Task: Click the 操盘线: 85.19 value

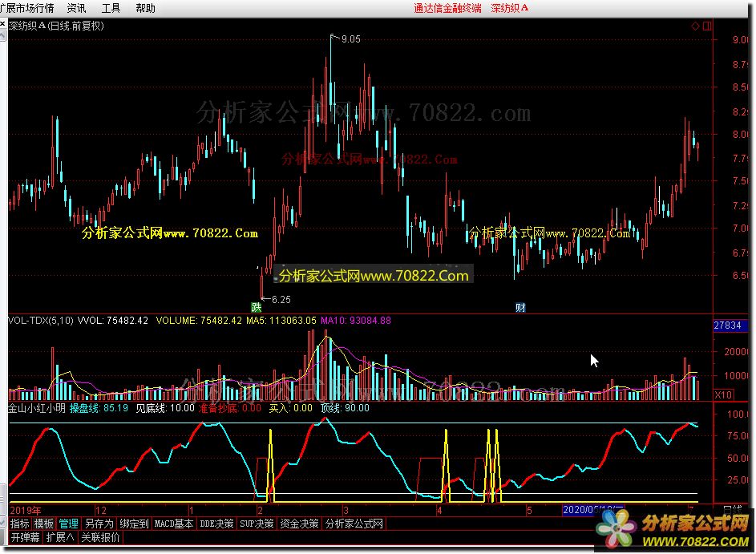Action: point(99,408)
